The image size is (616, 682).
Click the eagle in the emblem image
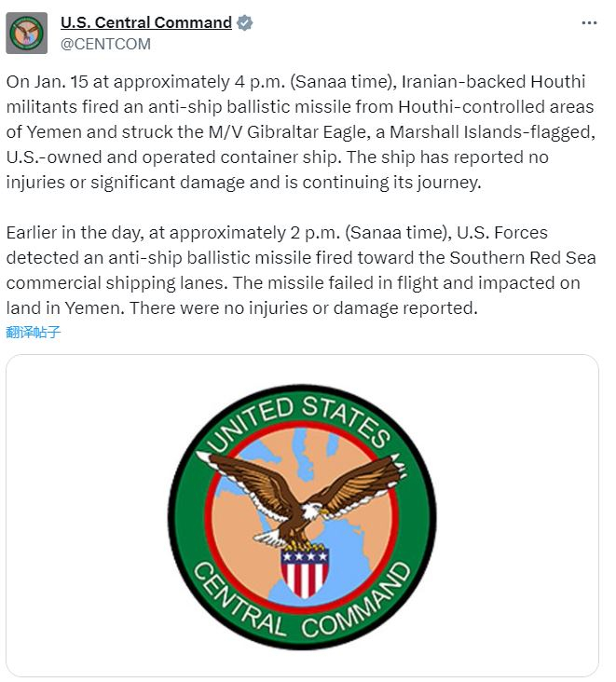coord(300,494)
